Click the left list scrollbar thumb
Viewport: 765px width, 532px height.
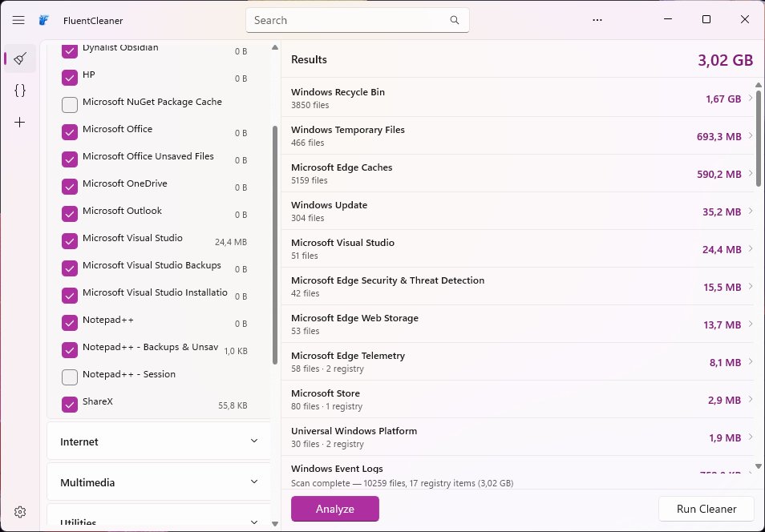275,245
